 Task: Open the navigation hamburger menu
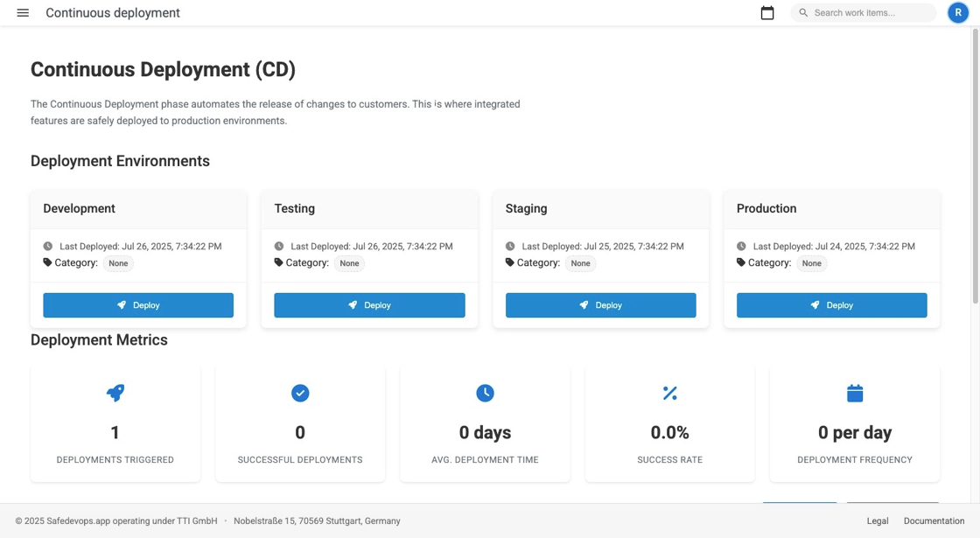[22, 12]
